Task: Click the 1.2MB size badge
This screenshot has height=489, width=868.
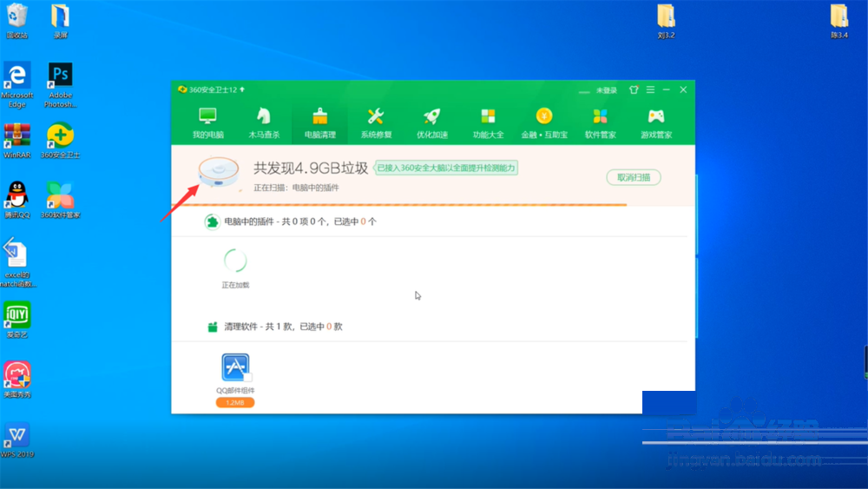Action: click(x=235, y=403)
